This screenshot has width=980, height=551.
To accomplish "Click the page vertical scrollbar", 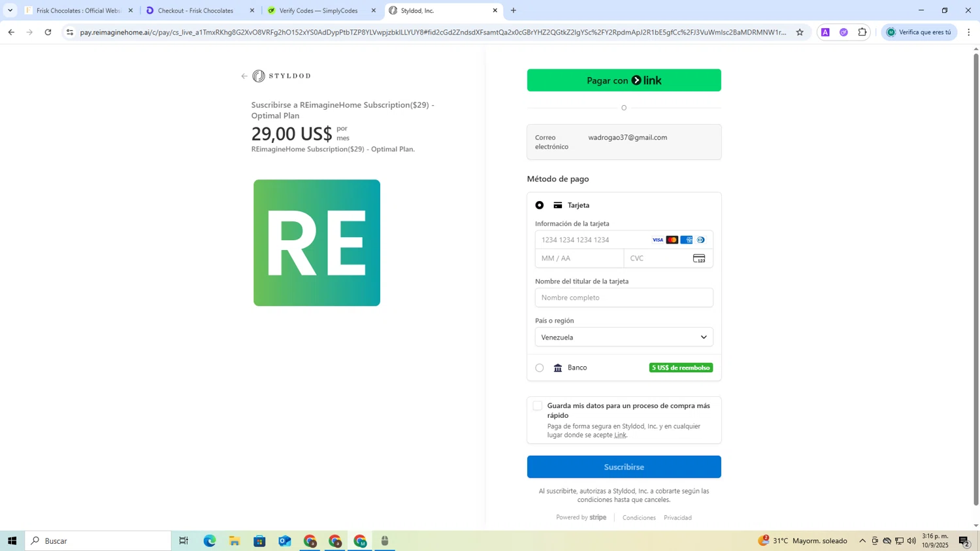I will [976, 279].
